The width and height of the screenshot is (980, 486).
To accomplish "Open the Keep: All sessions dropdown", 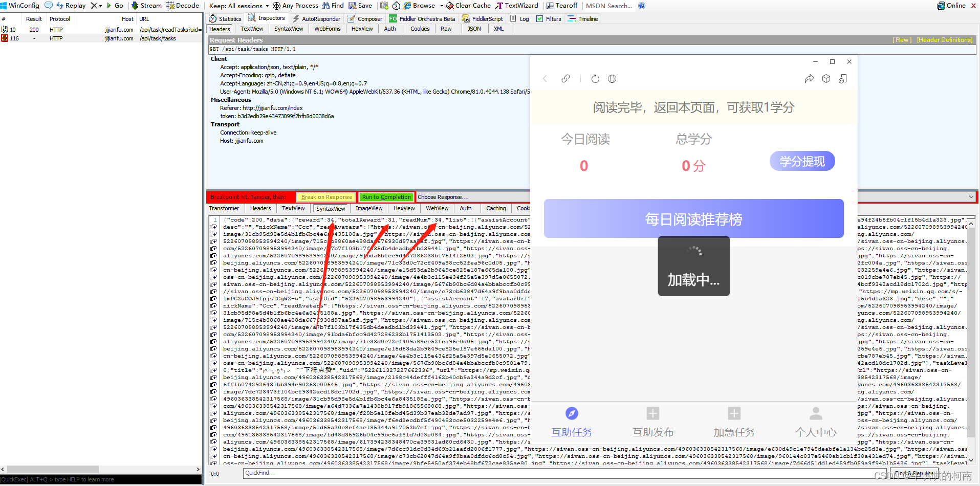I will [239, 6].
